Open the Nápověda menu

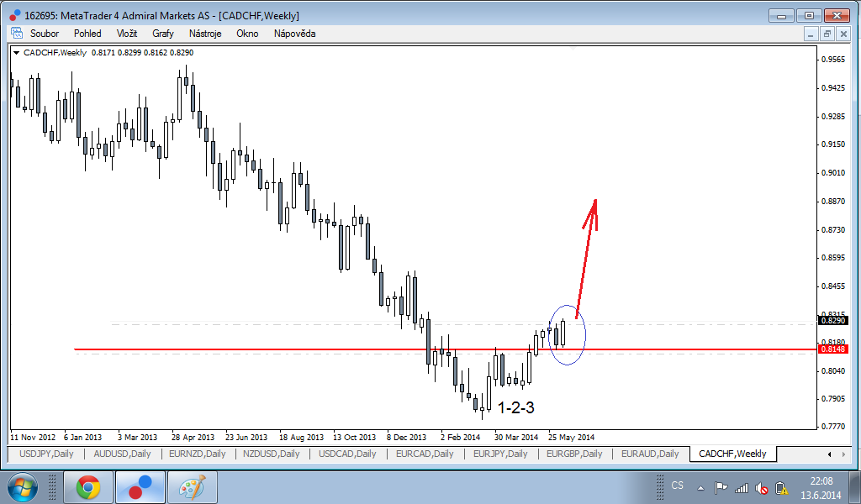tap(295, 34)
